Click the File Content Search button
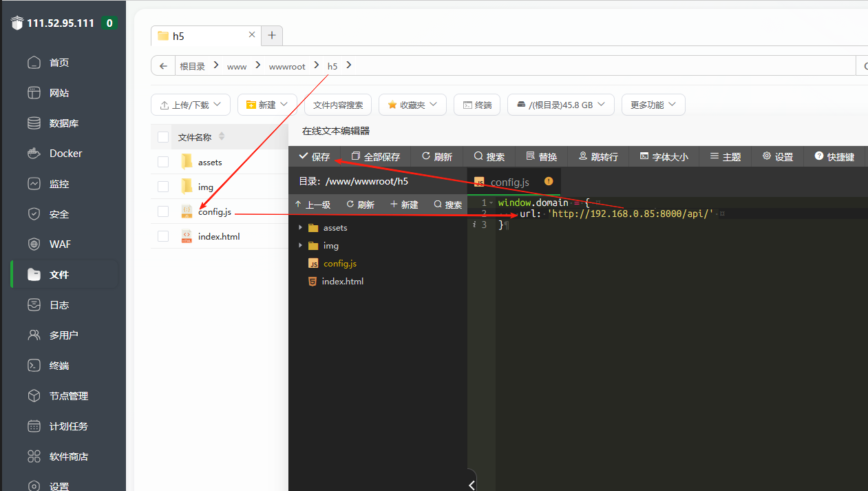868x491 pixels. tap(338, 105)
